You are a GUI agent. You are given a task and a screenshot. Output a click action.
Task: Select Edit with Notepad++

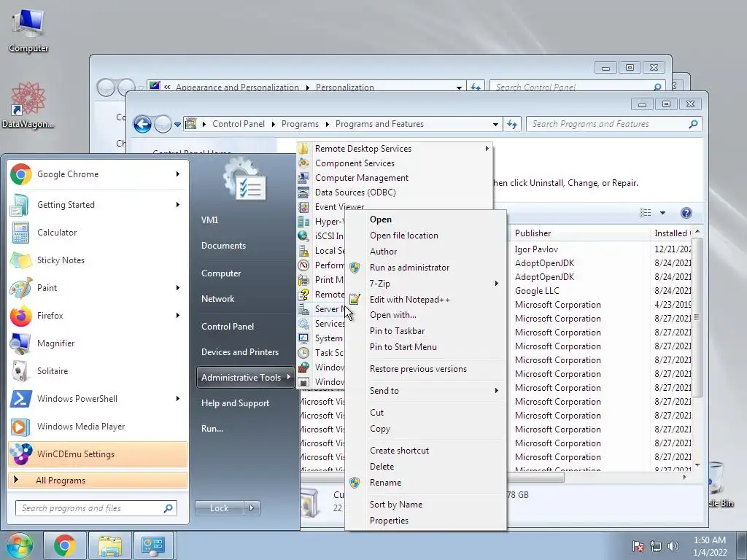426,300
